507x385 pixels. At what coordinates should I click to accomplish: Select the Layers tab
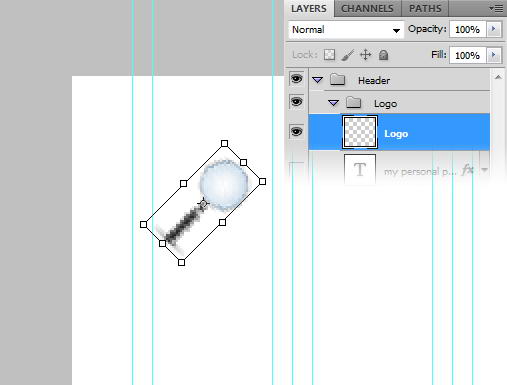(x=309, y=8)
